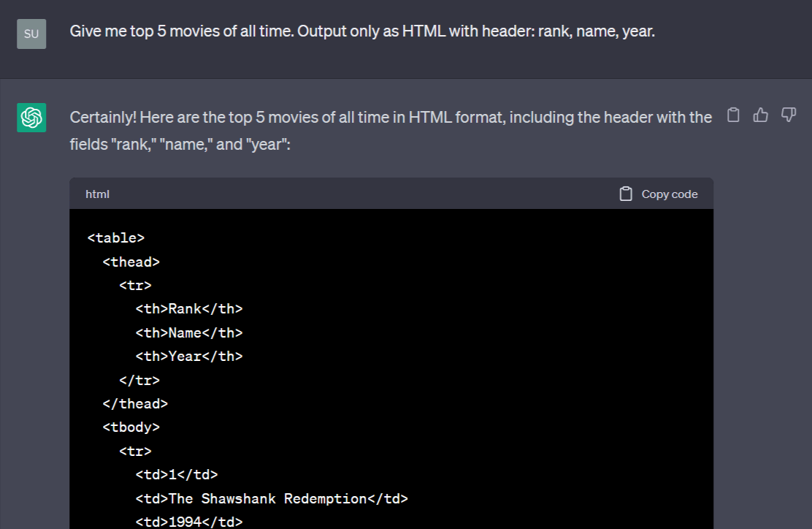Click the assistant's 'Certainly!' reply text

coord(391,131)
